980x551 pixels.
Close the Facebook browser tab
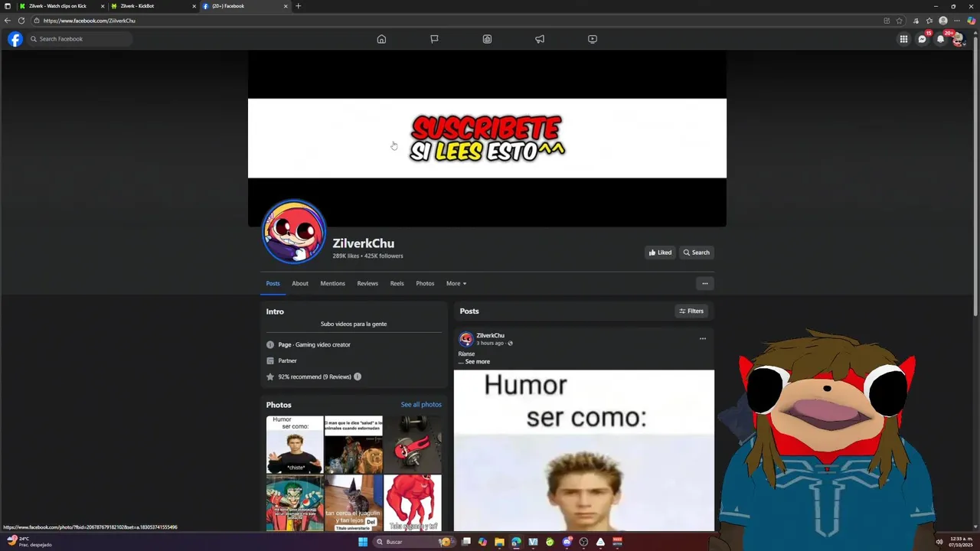click(286, 6)
